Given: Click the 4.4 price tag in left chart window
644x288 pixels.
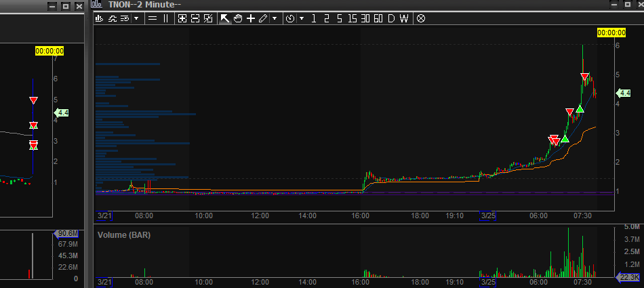Looking at the screenshot, I should (x=62, y=112).
